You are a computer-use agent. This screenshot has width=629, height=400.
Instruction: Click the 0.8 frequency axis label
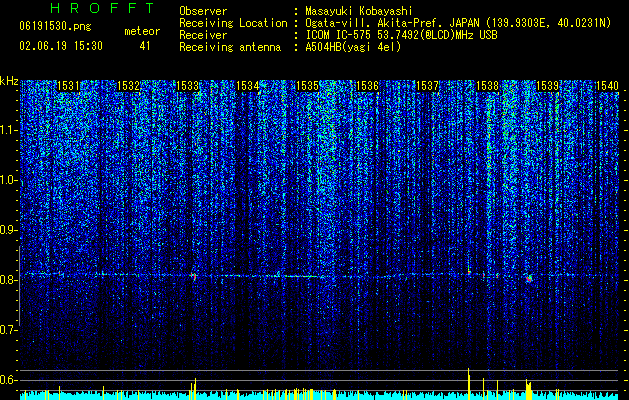click(x=9, y=280)
